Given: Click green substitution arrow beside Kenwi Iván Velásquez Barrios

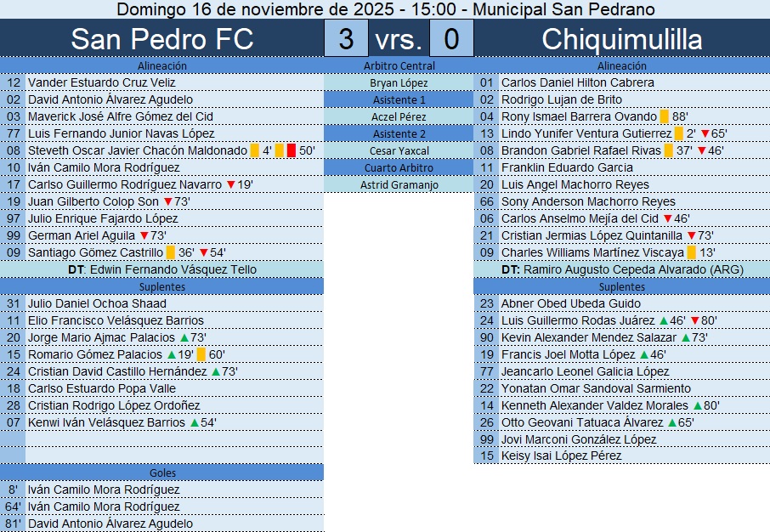Looking at the screenshot, I should click(194, 422).
